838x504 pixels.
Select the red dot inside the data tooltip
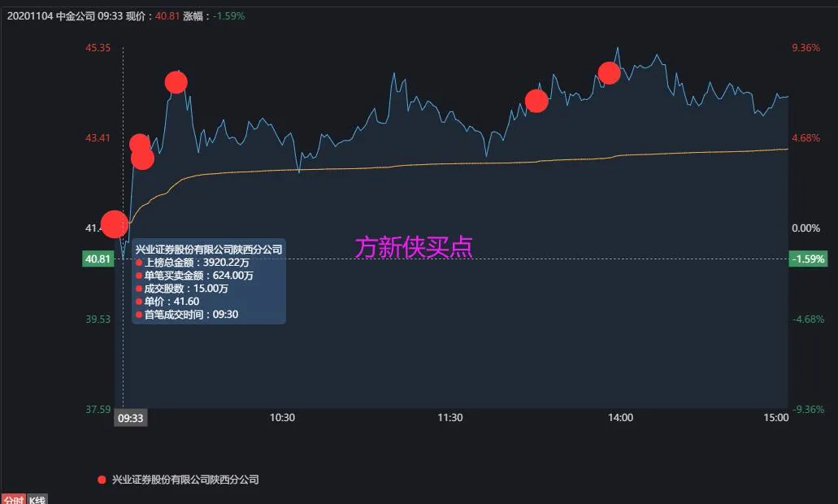pyautogui.click(x=138, y=261)
